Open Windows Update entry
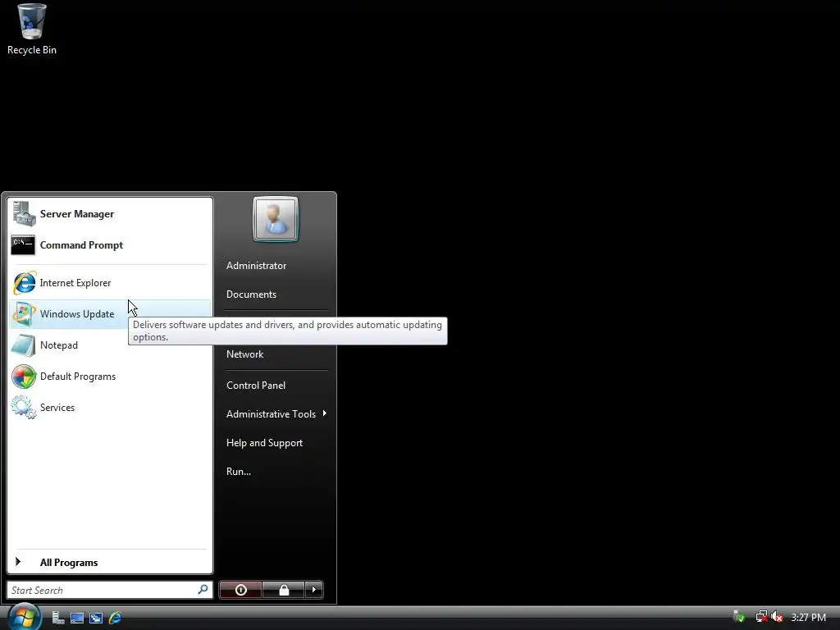840x630 pixels. 110,314
